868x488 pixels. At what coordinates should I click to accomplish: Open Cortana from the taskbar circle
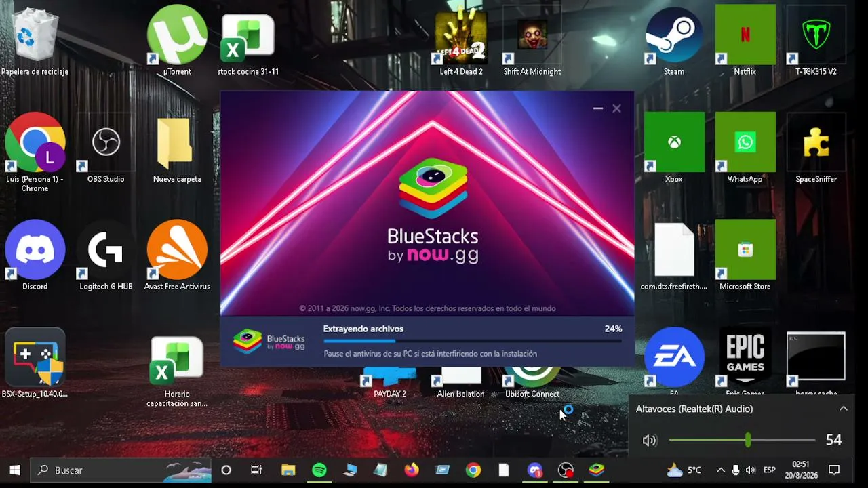226,470
